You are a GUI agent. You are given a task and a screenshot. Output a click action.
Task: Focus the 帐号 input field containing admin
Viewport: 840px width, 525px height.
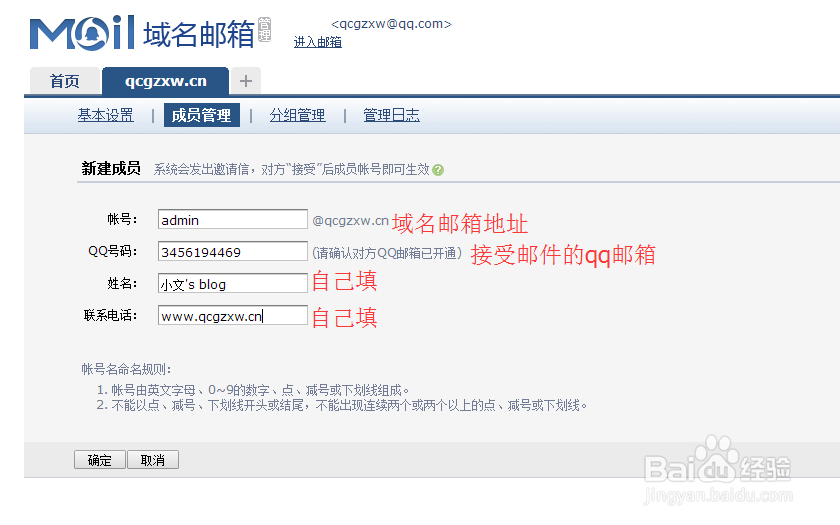tap(232, 219)
